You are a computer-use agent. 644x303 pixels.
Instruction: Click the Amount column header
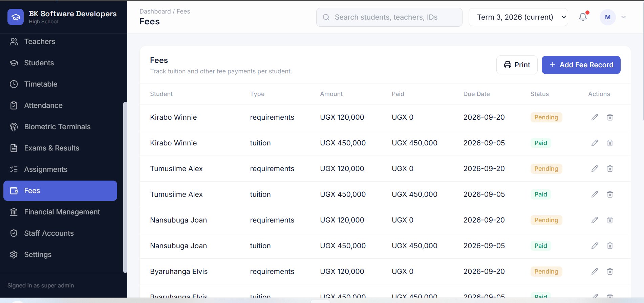(x=331, y=94)
